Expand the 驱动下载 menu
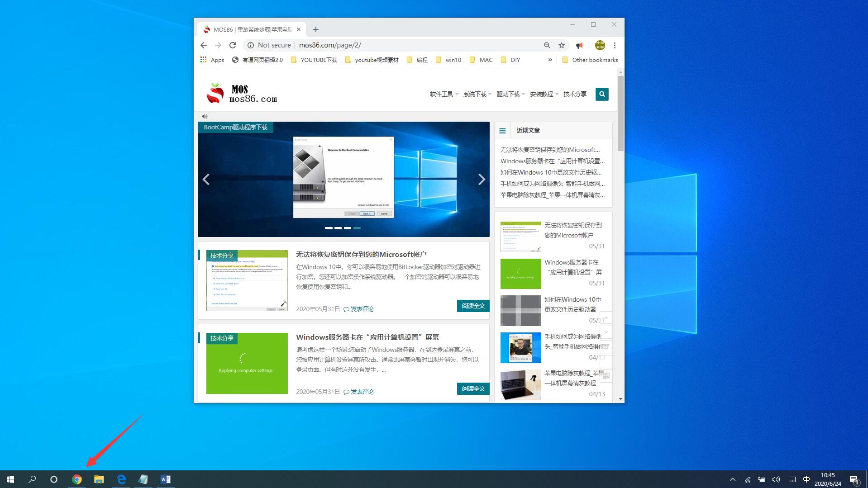The image size is (868, 488). tap(510, 94)
